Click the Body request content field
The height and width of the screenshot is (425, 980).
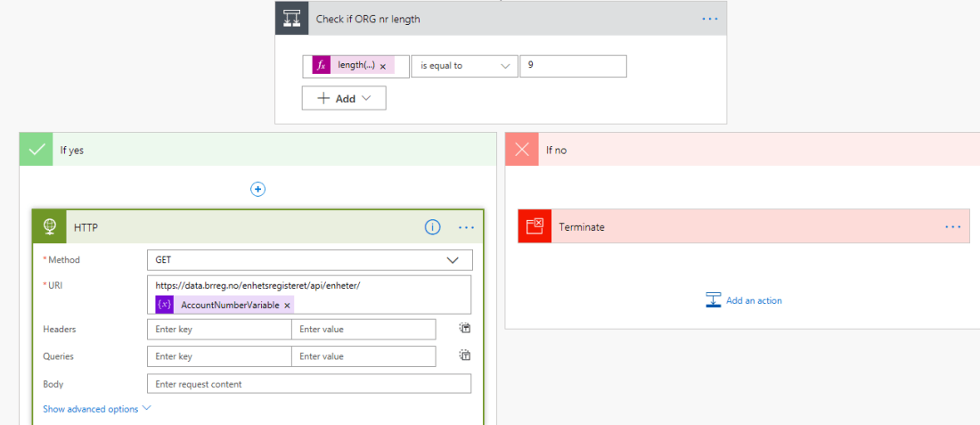click(x=308, y=384)
